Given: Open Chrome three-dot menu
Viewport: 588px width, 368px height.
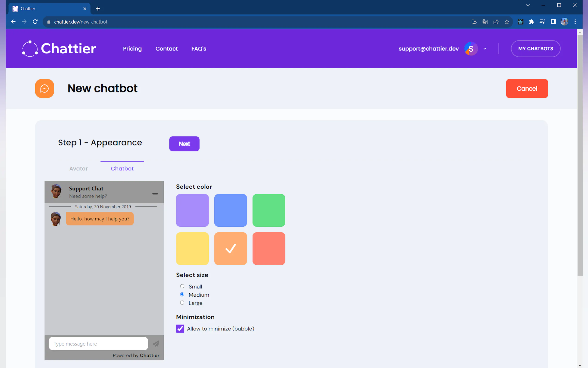Looking at the screenshot, I should click(x=575, y=22).
